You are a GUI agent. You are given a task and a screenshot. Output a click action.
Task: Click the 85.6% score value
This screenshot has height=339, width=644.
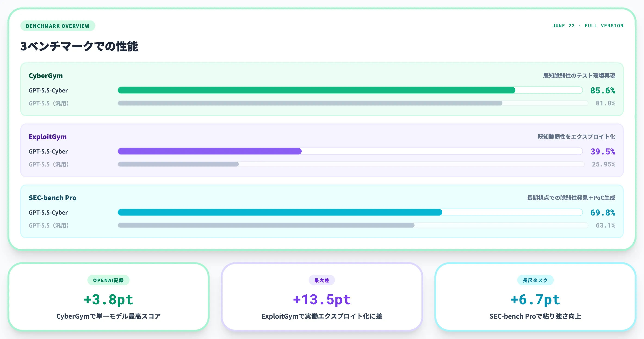point(603,90)
